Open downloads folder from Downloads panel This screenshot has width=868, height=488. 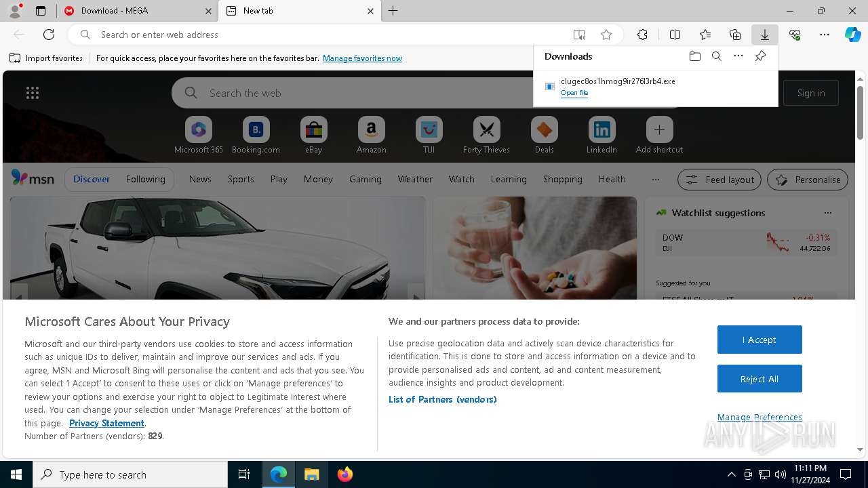[694, 56]
